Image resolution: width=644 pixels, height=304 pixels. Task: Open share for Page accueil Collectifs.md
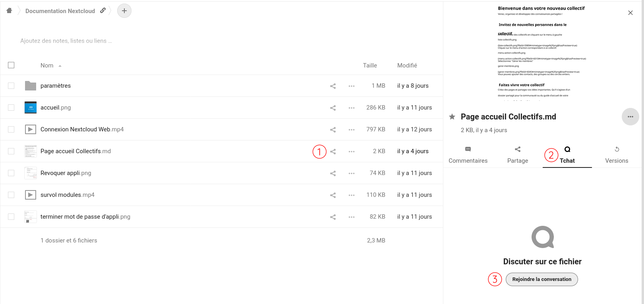pos(333,152)
